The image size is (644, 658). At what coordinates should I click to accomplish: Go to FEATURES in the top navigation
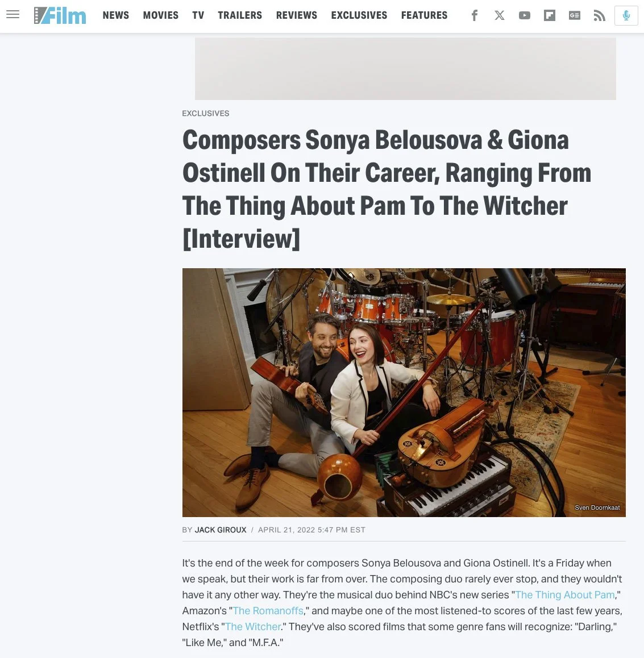[x=424, y=15]
